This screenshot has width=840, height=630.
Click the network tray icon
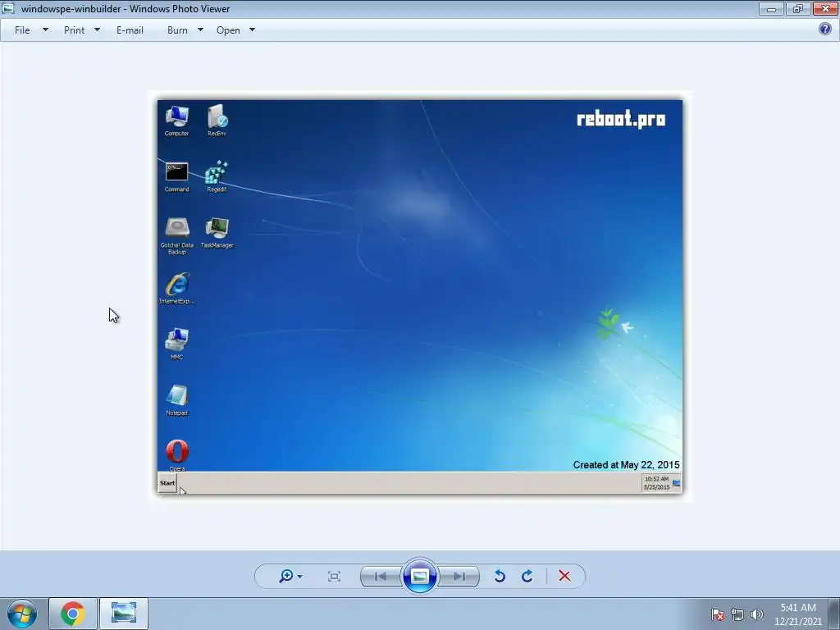[737, 614]
